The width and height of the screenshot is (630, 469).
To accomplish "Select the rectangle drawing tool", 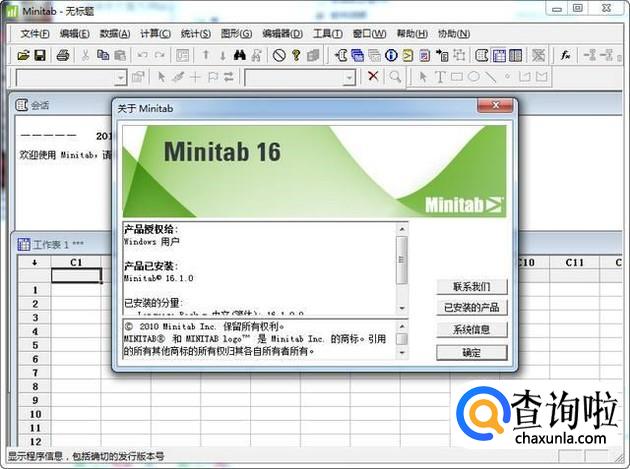I will point(457,76).
